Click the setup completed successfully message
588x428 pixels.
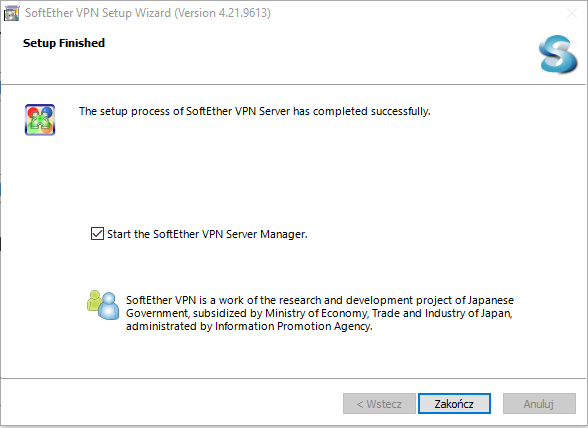[255, 111]
